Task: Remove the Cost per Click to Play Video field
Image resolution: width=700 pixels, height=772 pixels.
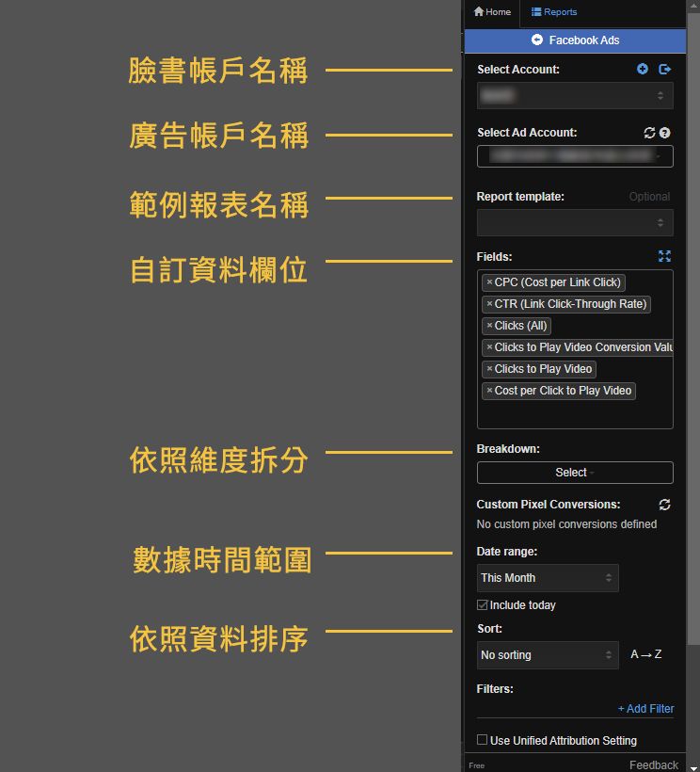Action: (489, 390)
